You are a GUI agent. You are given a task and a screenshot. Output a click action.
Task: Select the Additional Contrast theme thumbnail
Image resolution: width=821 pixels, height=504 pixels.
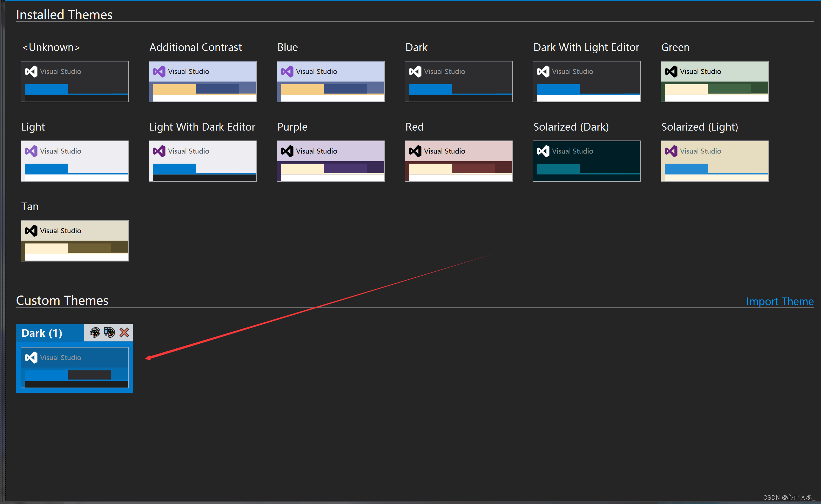point(202,81)
